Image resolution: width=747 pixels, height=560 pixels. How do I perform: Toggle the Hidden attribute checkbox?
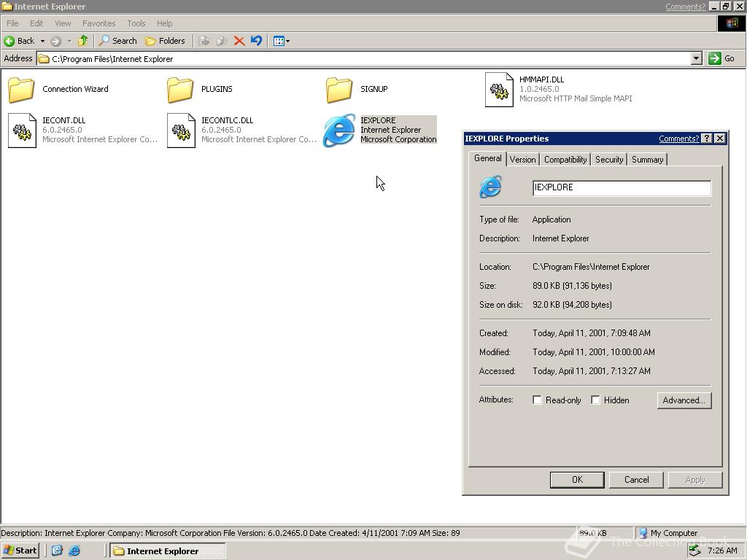tap(595, 400)
